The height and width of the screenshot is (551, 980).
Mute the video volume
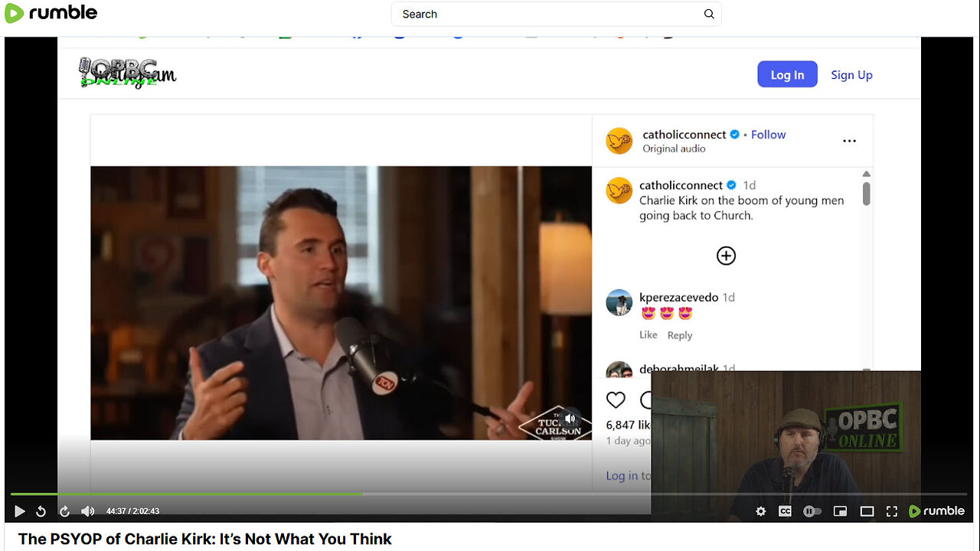tap(88, 511)
